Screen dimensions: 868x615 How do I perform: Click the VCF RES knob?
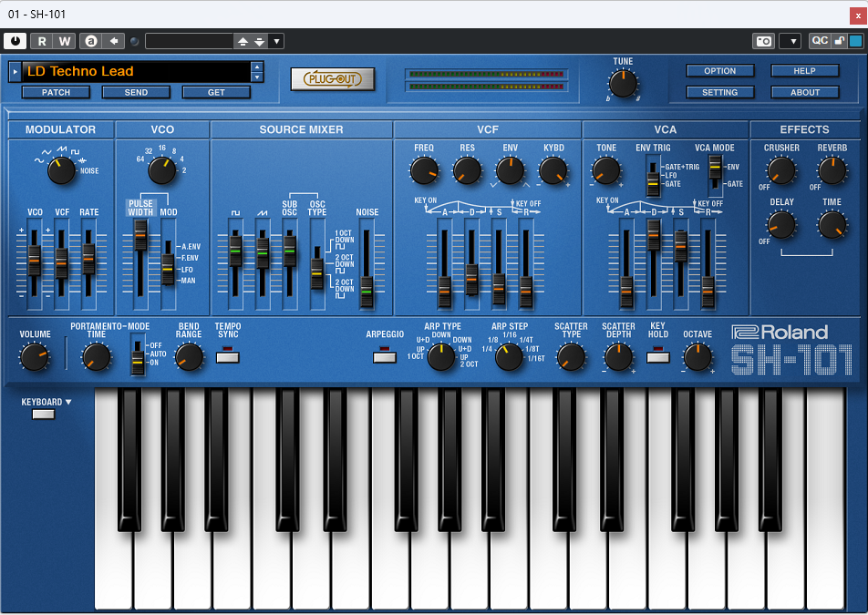pos(467,170)
